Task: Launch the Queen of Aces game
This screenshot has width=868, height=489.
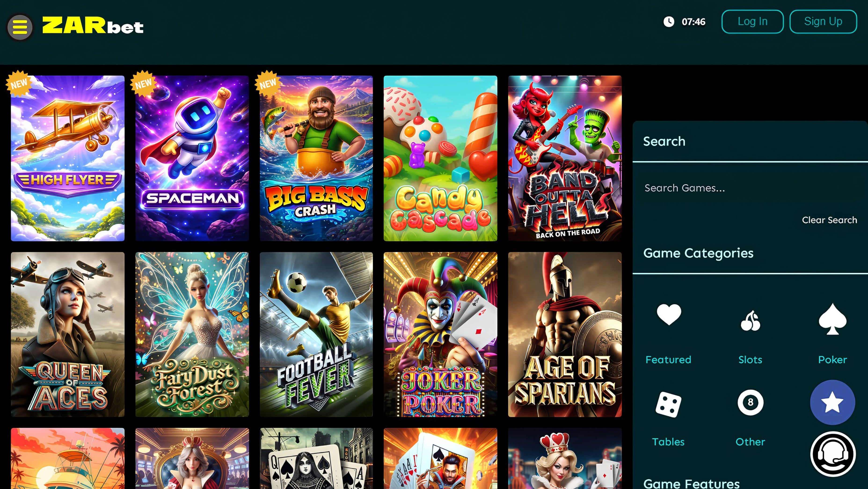Action: [68, 334]
